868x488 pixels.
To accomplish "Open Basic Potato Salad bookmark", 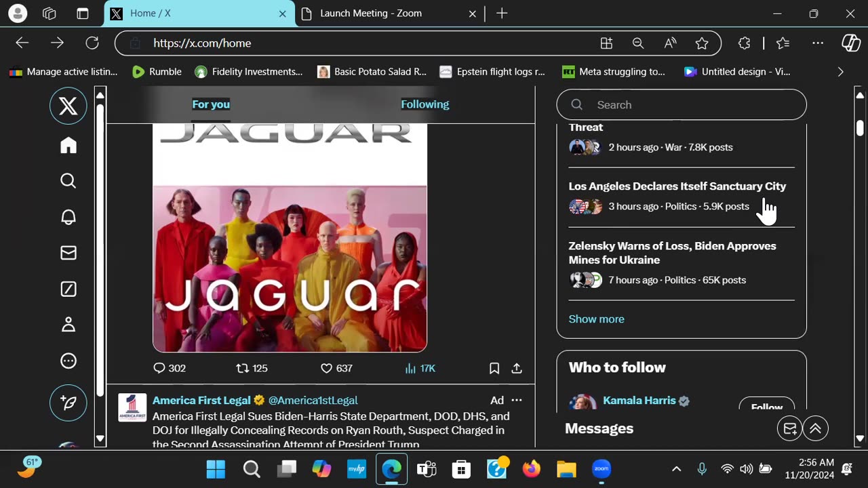I will 372,72.
